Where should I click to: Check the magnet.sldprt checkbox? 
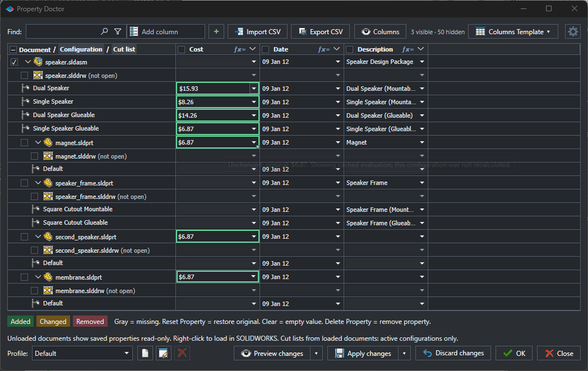coord(24,142)
